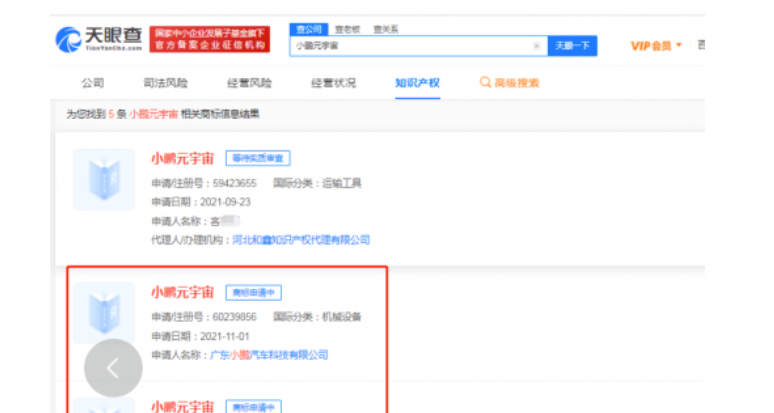Select application date 2021-11-01
The height and width of the screenshot is (413, 774).
pyautogui.click(x=225, y=336)
